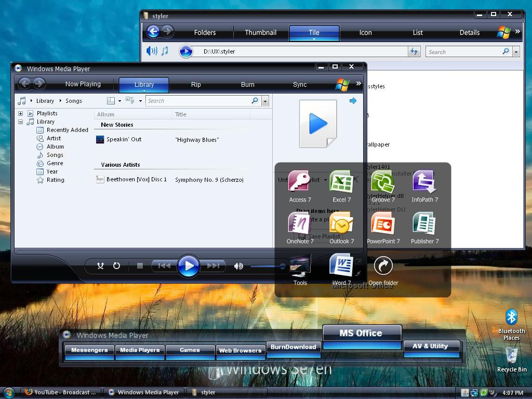Image resolution: width=532 pixels, height=399 pixels.
Task: Open Bluetooth Places desktop icon
Action: coord(511,317)
